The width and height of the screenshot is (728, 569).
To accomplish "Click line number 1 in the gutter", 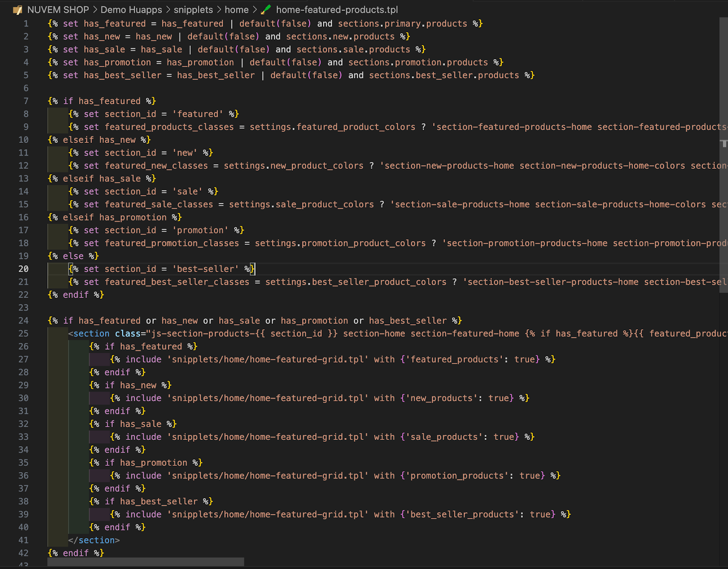I will (26, 24).
